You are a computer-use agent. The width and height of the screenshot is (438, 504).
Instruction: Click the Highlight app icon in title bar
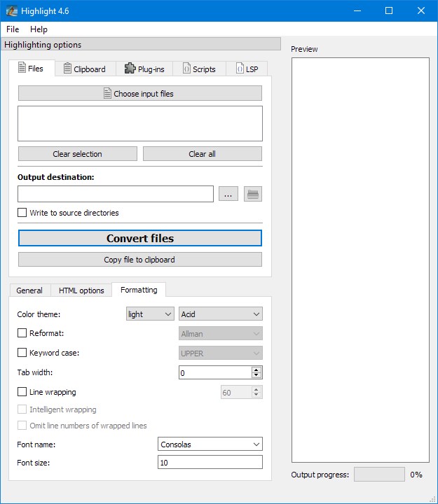click(11, 10)
